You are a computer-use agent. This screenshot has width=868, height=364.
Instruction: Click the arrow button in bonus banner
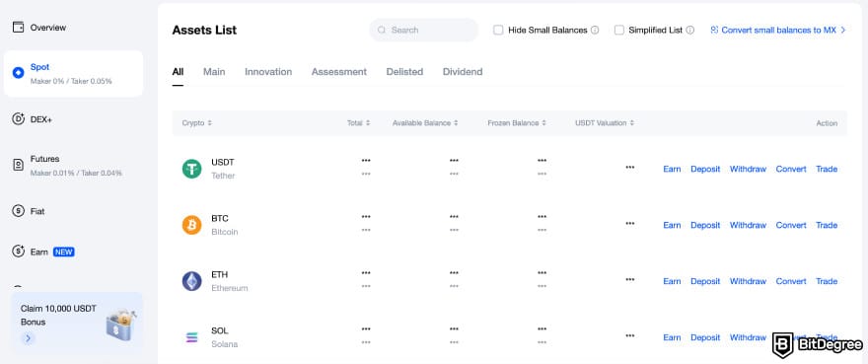pyautogui.click(x=29, y=338)
